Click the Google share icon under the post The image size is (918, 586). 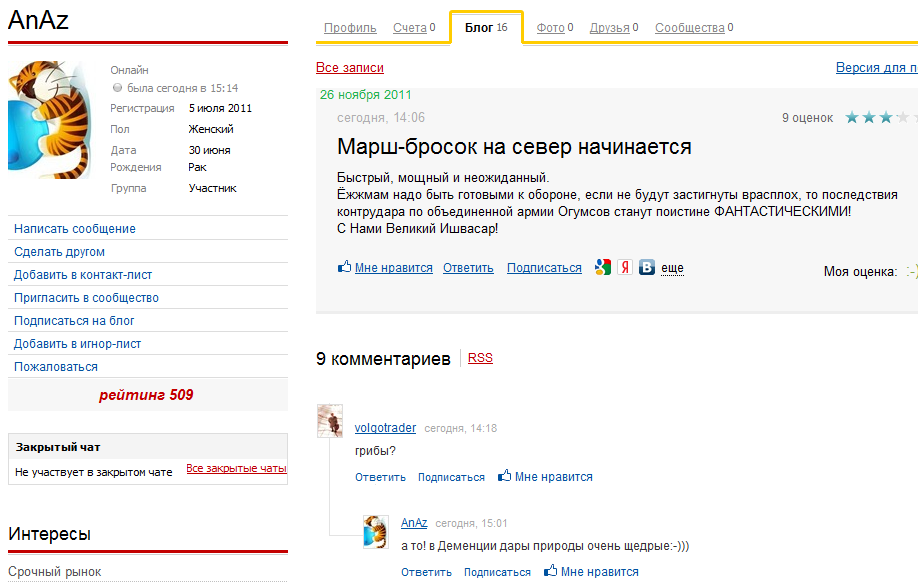[602, 267]
